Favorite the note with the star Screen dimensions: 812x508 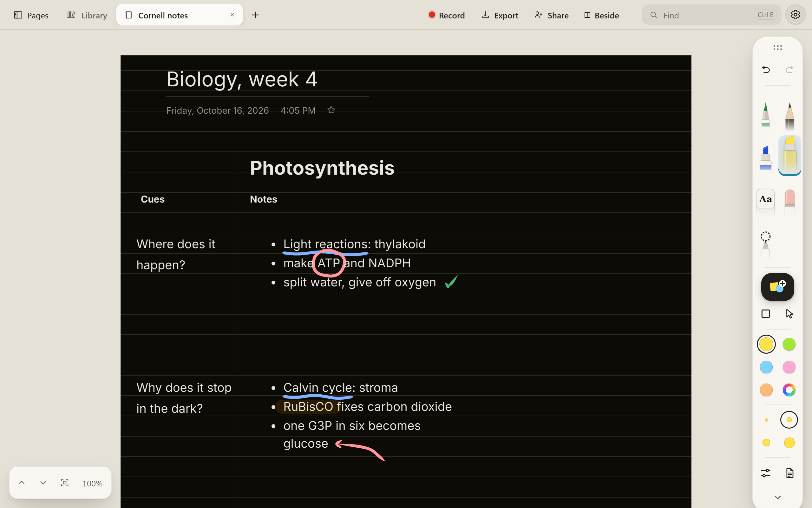tap(331, 110)
